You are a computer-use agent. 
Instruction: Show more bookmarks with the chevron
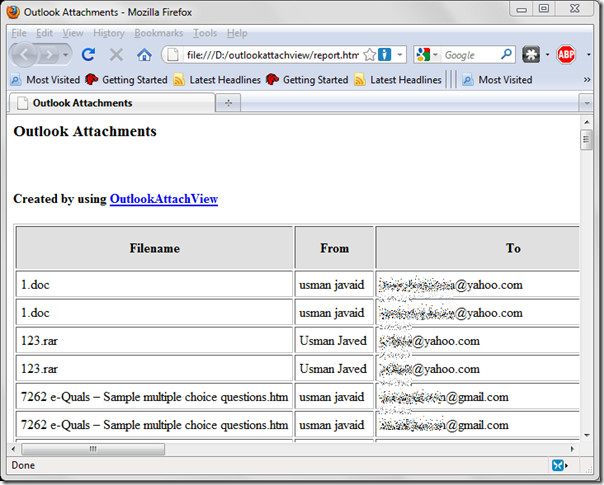(x=587, y=80)
